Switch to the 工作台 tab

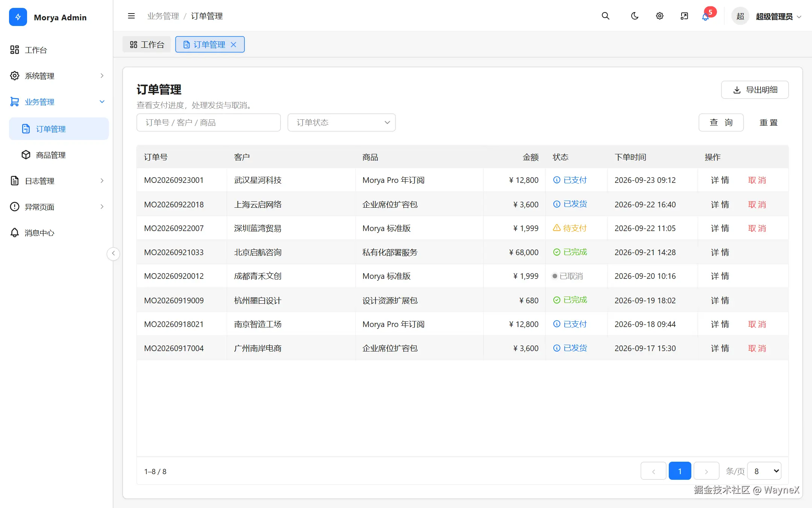pos(147,44)
